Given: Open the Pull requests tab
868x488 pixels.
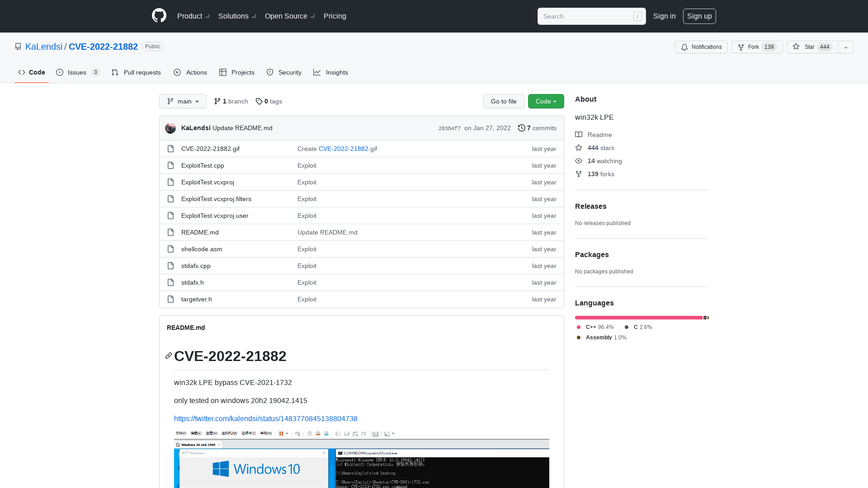Looking at the screenshot, I should 136,72.
